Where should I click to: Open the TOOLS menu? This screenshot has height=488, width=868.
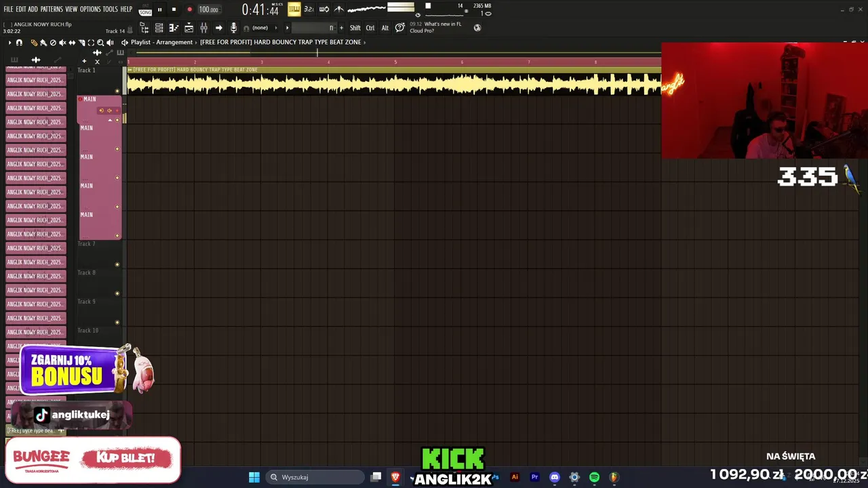(111, 9)
